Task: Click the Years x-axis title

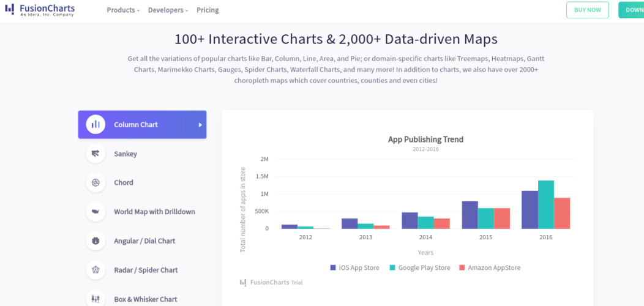Action: pos(425,252)
